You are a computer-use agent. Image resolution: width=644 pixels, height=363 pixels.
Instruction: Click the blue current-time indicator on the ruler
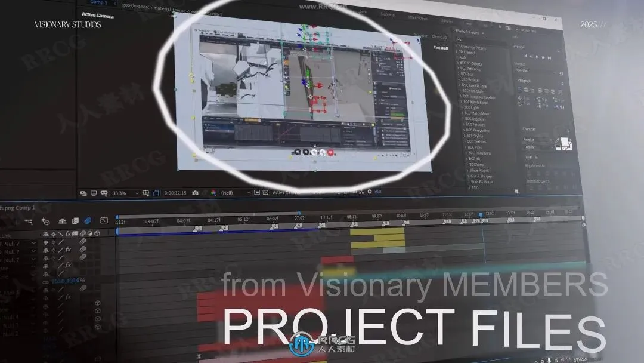click(x=481, y=214)
